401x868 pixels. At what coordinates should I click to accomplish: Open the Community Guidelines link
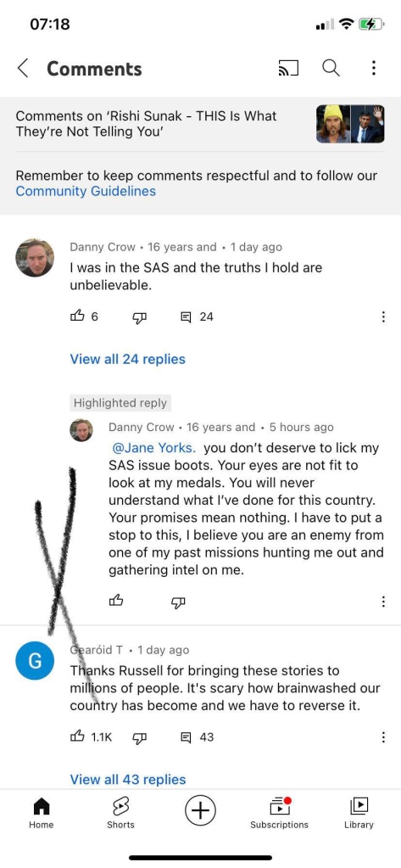point(86,192)
